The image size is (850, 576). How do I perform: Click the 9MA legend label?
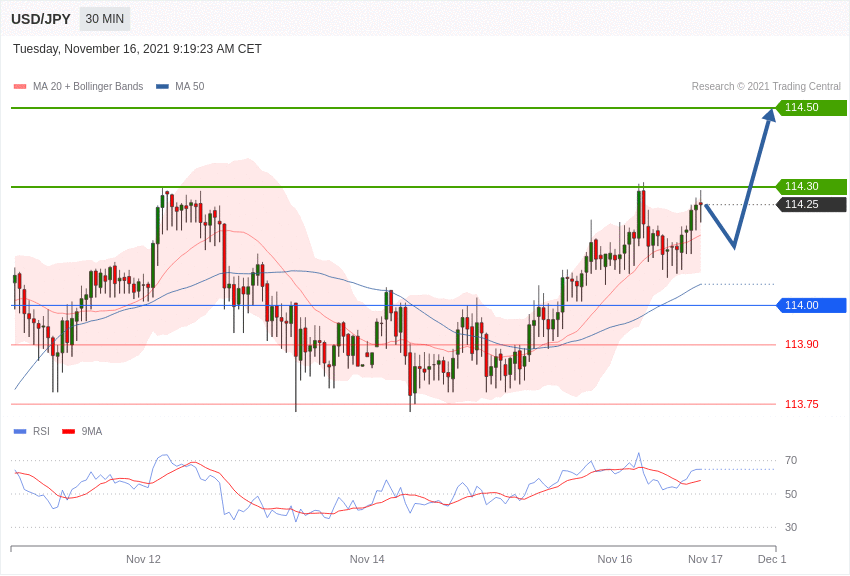92,431
